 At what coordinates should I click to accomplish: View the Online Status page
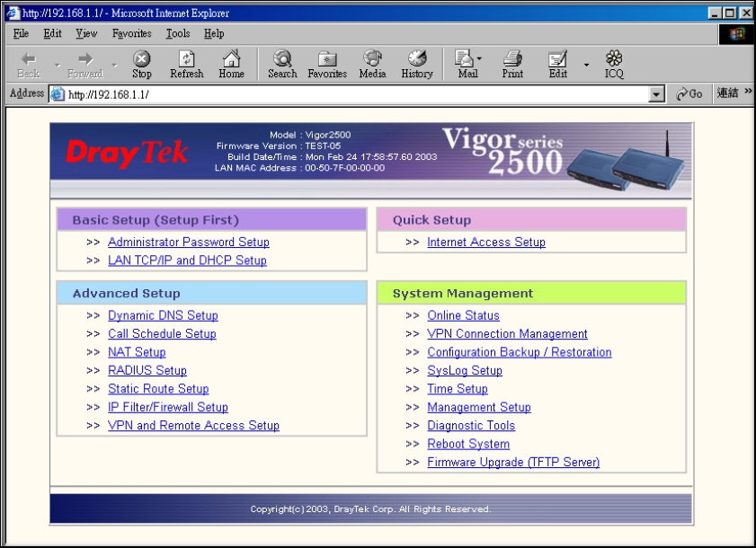(463, 315)
